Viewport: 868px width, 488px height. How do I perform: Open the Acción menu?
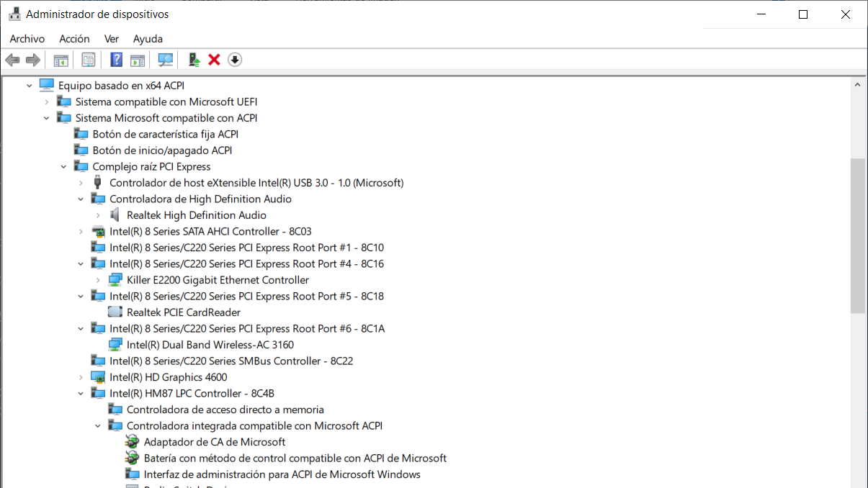pos(74,39)
